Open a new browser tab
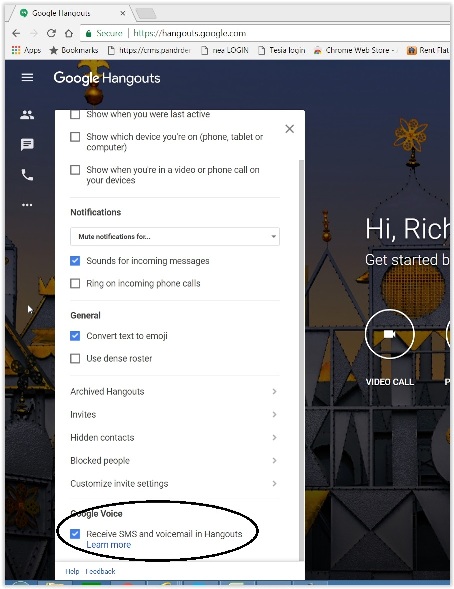 click(x=146, y=14)
